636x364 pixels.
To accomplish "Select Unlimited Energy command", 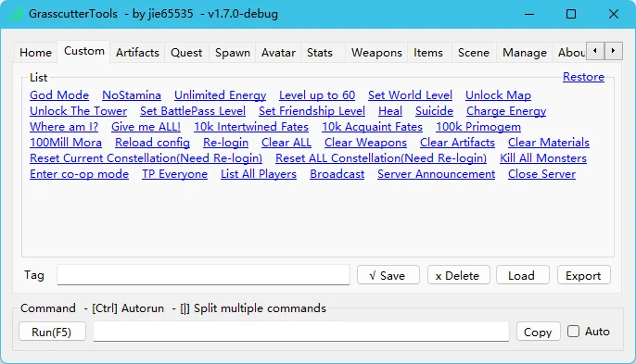I will pyautogui.click(x=221, y=94).
